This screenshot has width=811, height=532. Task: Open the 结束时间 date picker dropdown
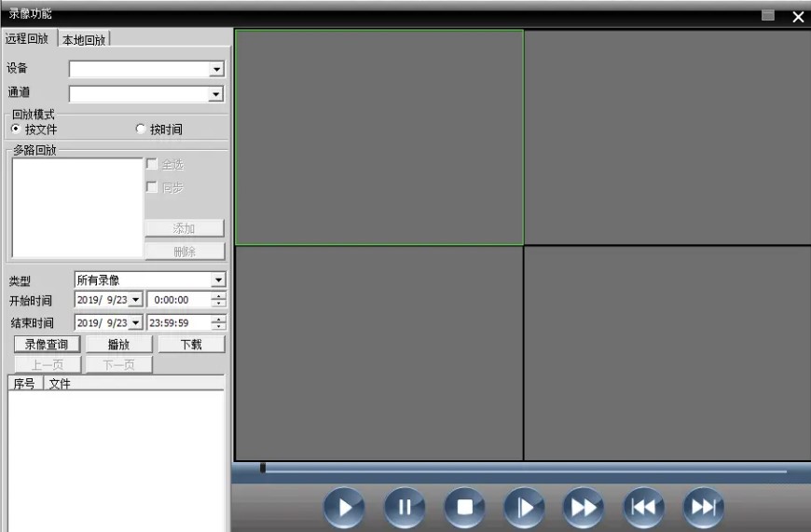tap(135, 322)
